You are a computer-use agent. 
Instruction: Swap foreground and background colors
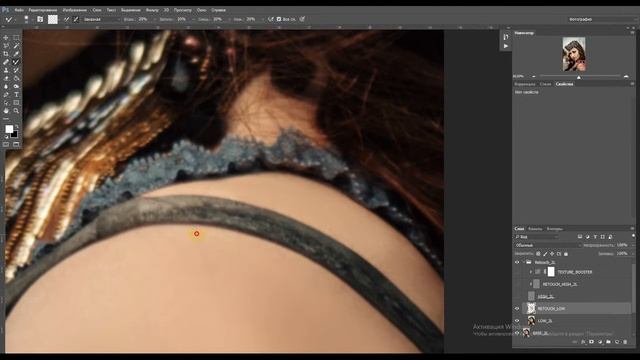[17, 127]
